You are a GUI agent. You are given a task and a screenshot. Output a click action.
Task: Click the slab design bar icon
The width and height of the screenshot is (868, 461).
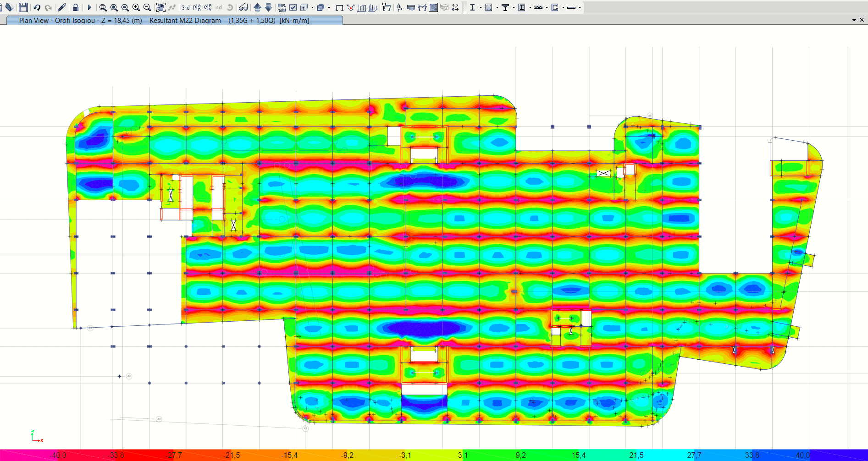(x=571, y=7)
